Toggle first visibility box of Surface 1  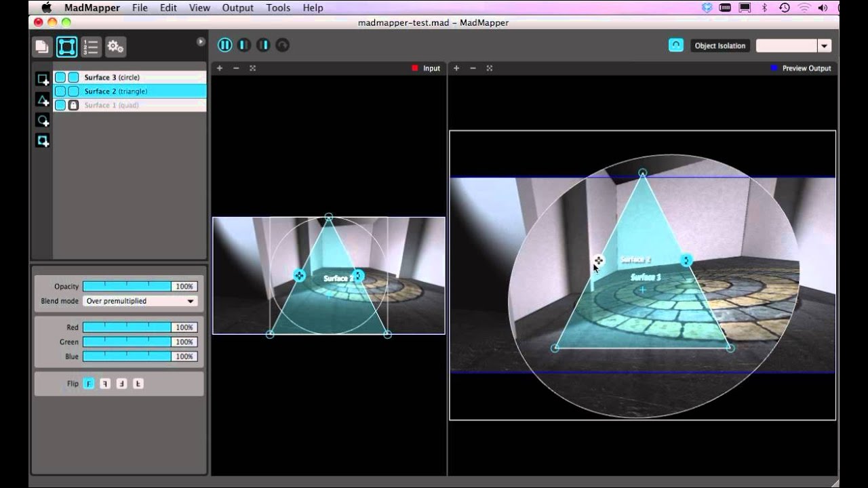[x=60, y=105]
